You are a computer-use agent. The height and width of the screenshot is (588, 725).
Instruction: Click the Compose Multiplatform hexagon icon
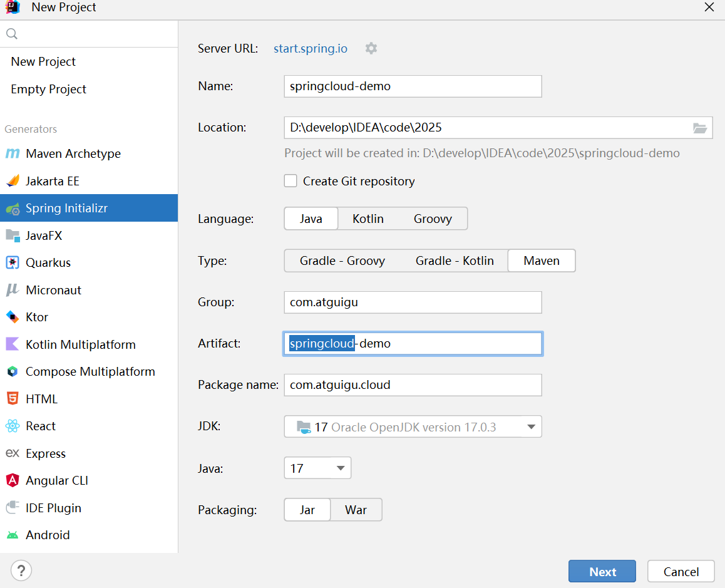coord(13,371)
